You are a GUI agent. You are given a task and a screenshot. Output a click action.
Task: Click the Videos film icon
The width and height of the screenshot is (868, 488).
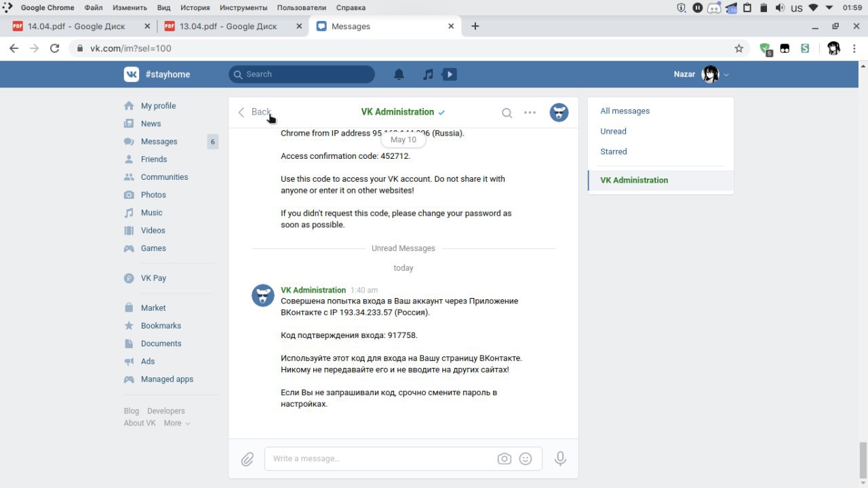click(129, 230)
